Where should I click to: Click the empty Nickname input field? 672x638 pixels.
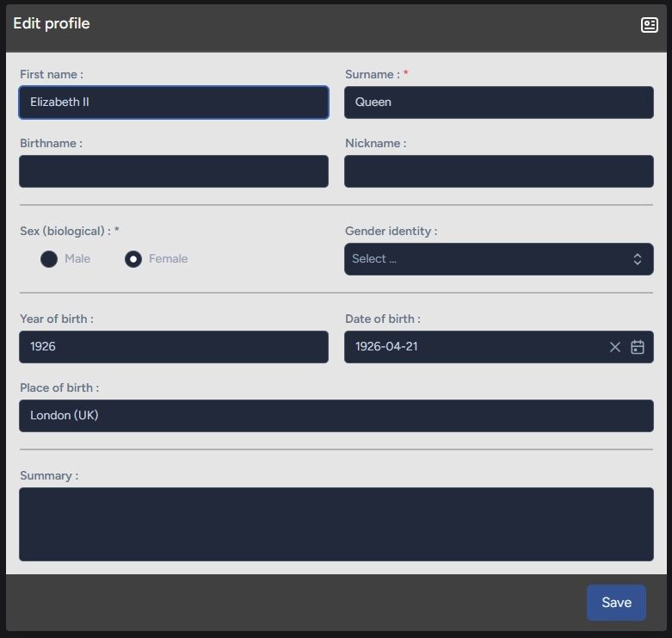(498, 171)
